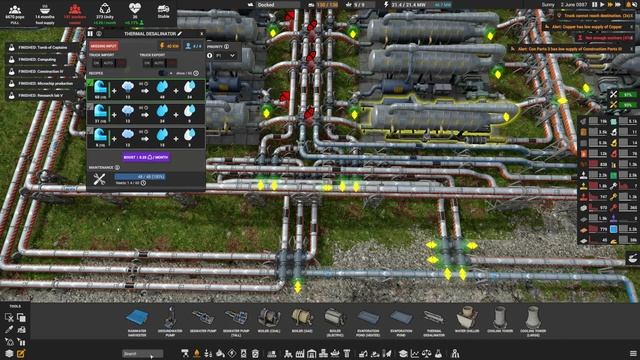Open Truck cannot reach destination alert
The height and width of the screenshot is (360, 640).
595,16
